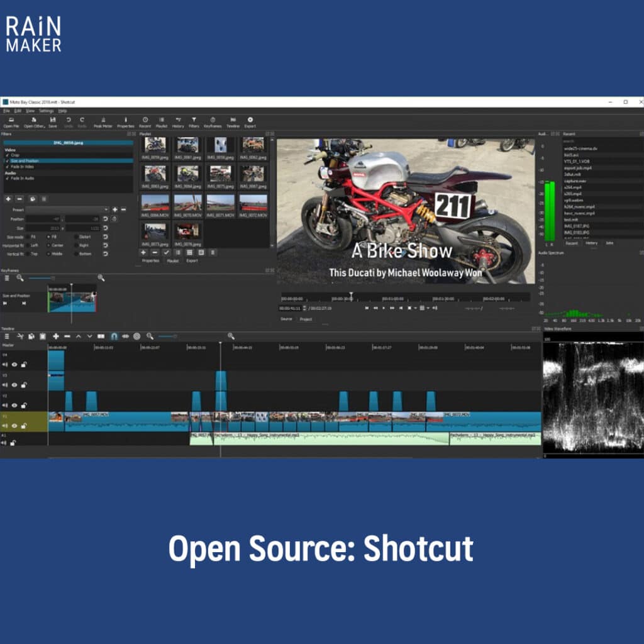
Task: Open the Keyframes panel hamburger menu
Action: click(x=7, y=277)
